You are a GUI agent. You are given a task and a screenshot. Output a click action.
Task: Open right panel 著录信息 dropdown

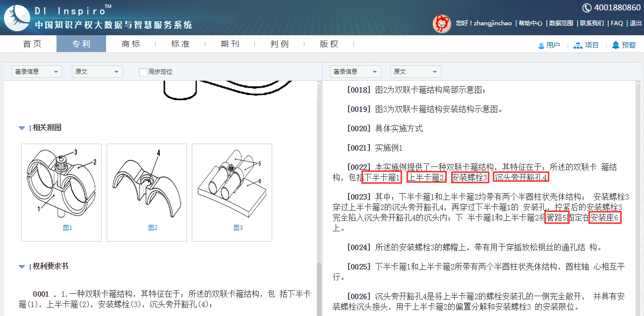(x=355, y=72)
